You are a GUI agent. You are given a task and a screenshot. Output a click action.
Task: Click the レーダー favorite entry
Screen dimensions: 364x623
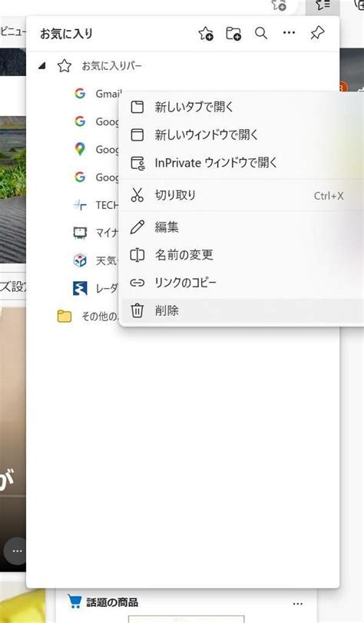[x=96, y=289]
